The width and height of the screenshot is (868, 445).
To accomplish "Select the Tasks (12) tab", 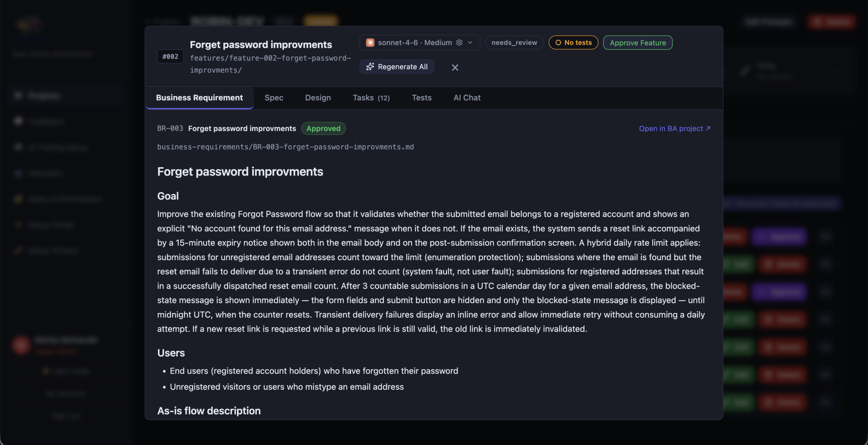I will [x=371, y=98].
